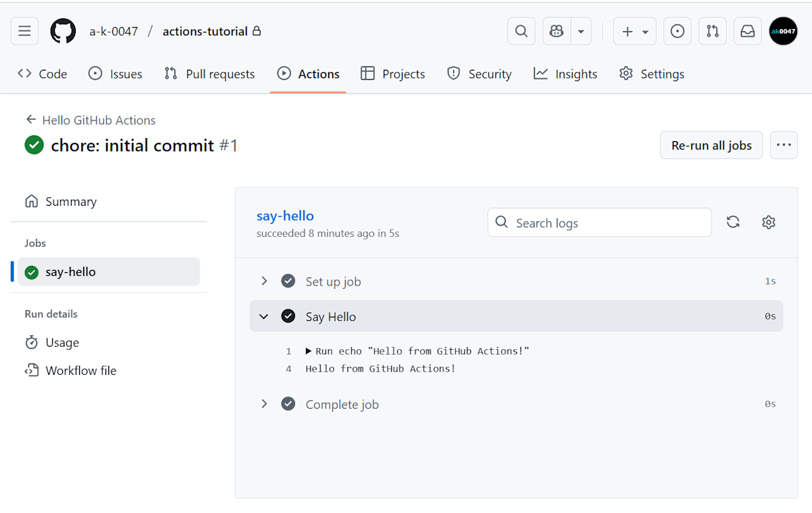Click the Complete job status check icon
The image size is (812, 513).
288,404
